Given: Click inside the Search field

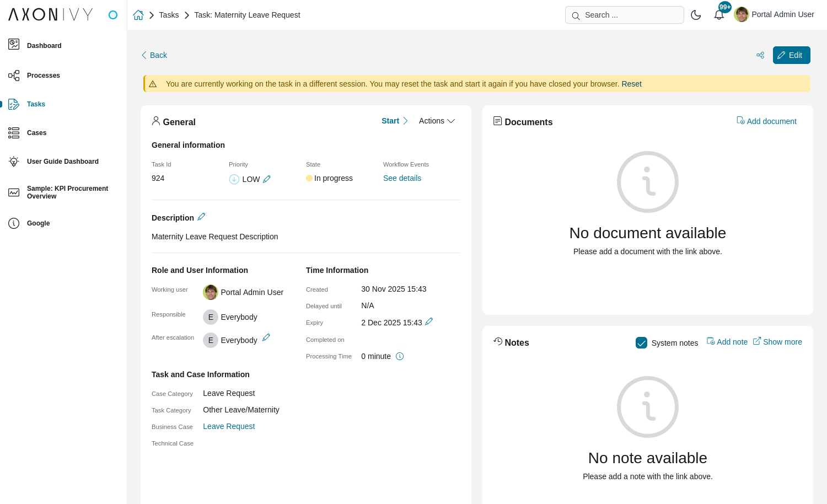Looking at the screenshot, I should coord(624,15).
